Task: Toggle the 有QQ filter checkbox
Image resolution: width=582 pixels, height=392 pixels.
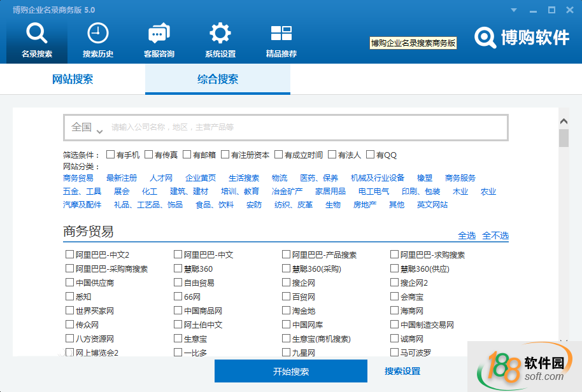Action: [371, 155]
